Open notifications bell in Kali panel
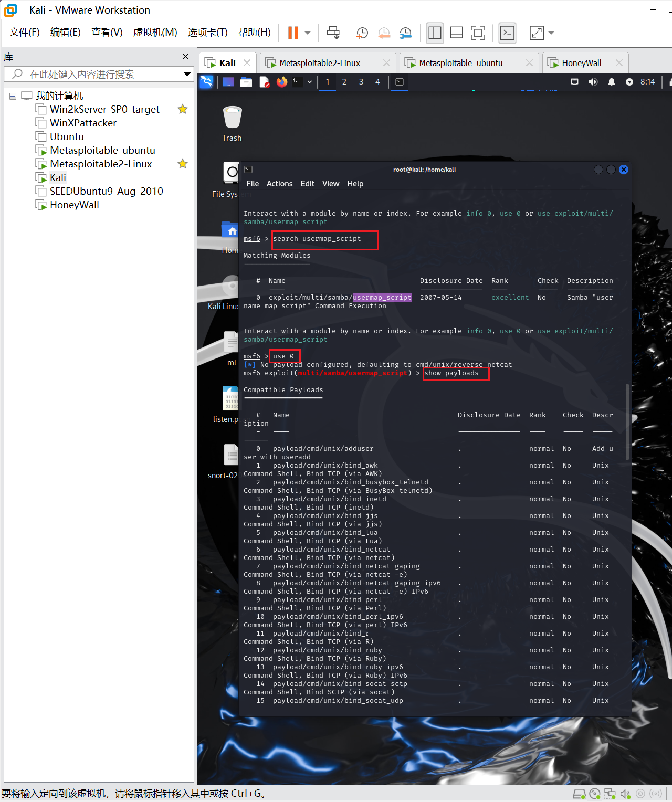 point(612,82)
